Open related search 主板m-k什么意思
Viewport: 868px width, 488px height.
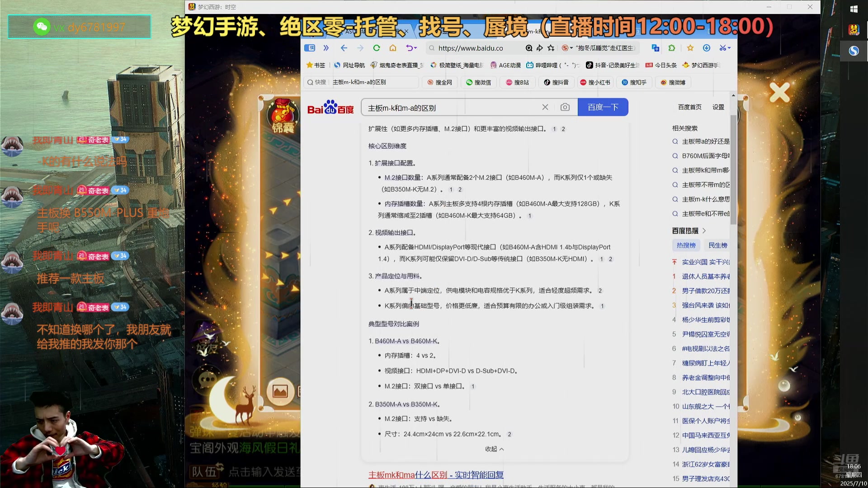pyautogui.click(x=705, y=199)
